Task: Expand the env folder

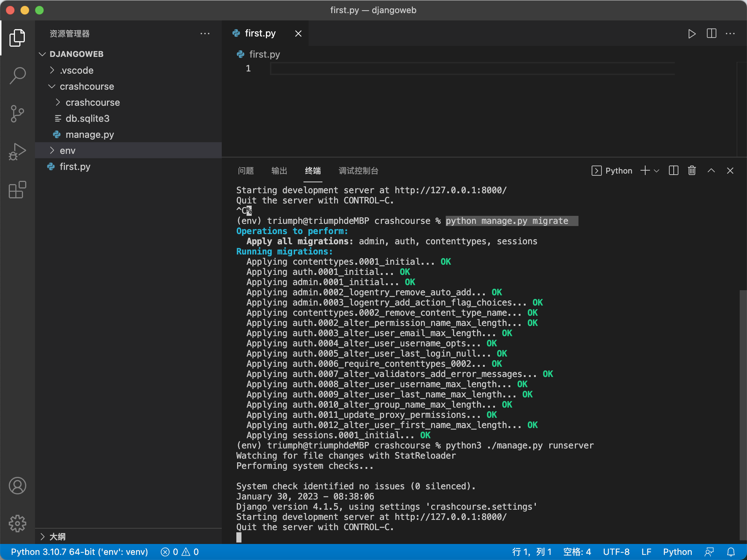Action: pyautogui.click(x=128, y=150)
